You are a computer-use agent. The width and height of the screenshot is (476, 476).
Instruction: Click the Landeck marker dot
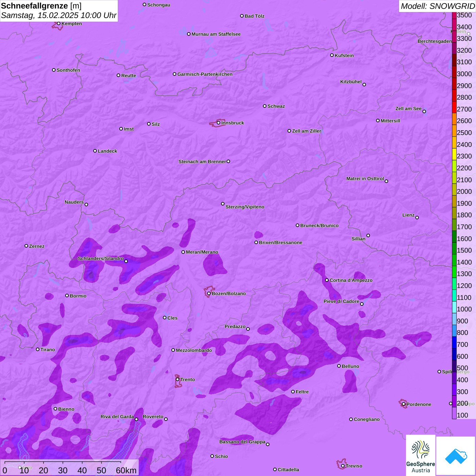tap(95, 151)
